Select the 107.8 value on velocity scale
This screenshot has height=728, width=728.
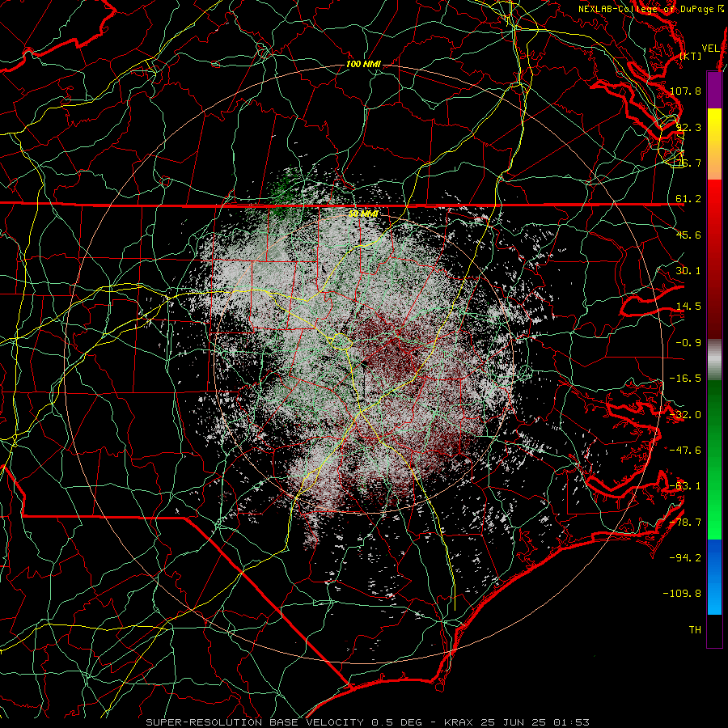tap(685, 91)
